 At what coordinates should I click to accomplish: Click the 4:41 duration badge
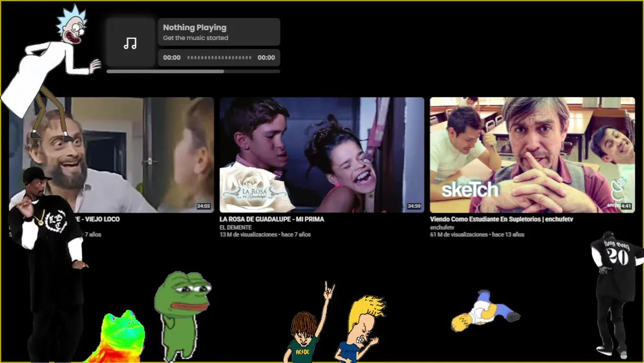tap(626, 206)
